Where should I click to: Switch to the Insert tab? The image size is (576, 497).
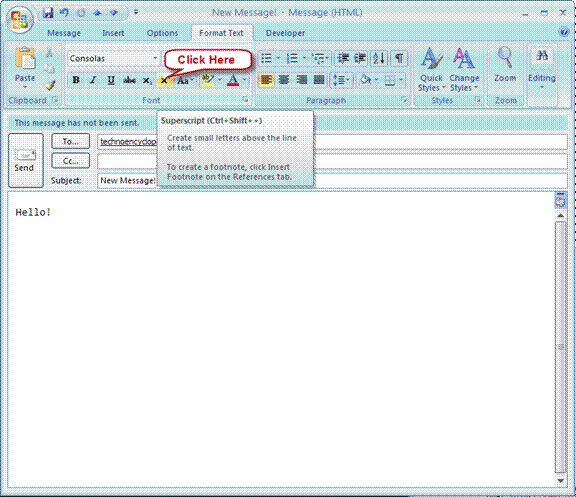[x=113, y=33]
